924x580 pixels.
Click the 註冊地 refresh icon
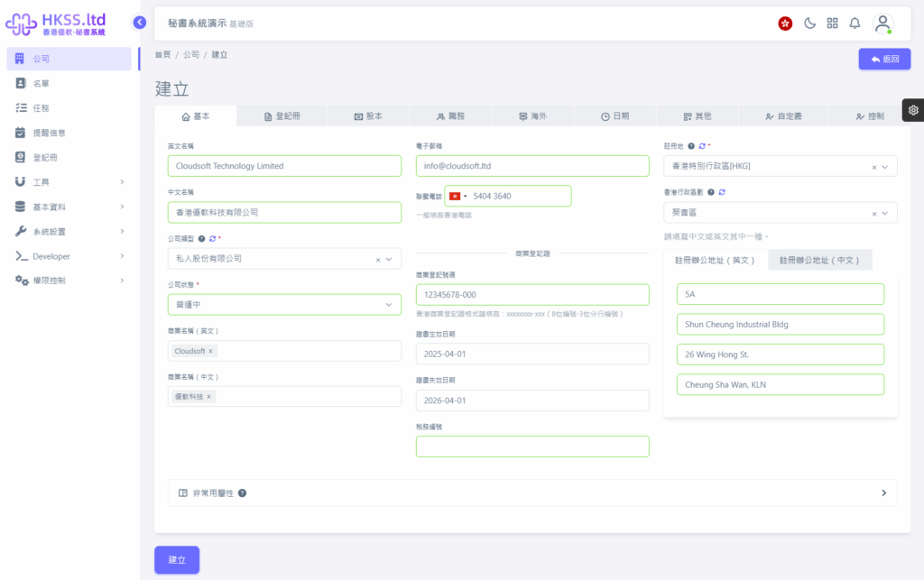pos(702,146)
